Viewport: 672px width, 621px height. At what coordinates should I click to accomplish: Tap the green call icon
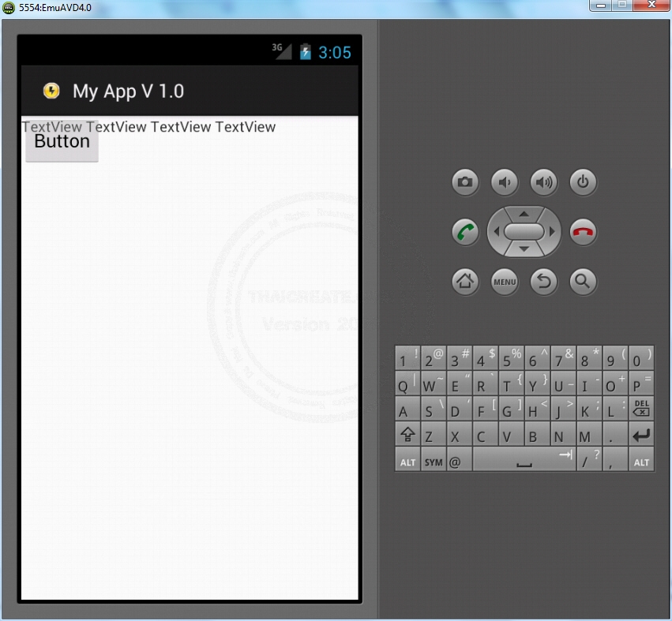pos(465,232)
